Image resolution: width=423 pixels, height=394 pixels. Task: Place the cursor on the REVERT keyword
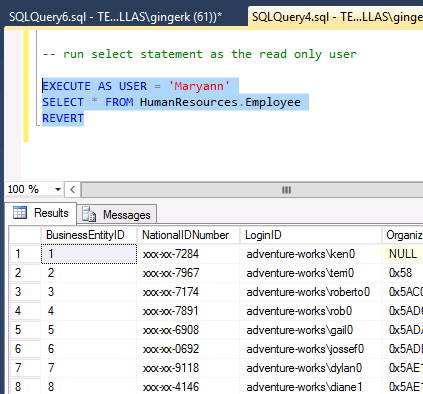pos(63,118)
